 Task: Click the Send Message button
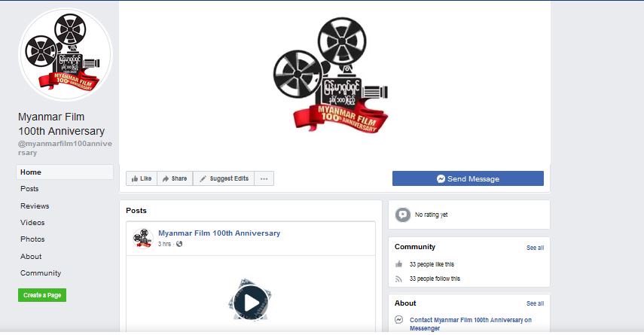pyautogui.click(x=467, y=178)
